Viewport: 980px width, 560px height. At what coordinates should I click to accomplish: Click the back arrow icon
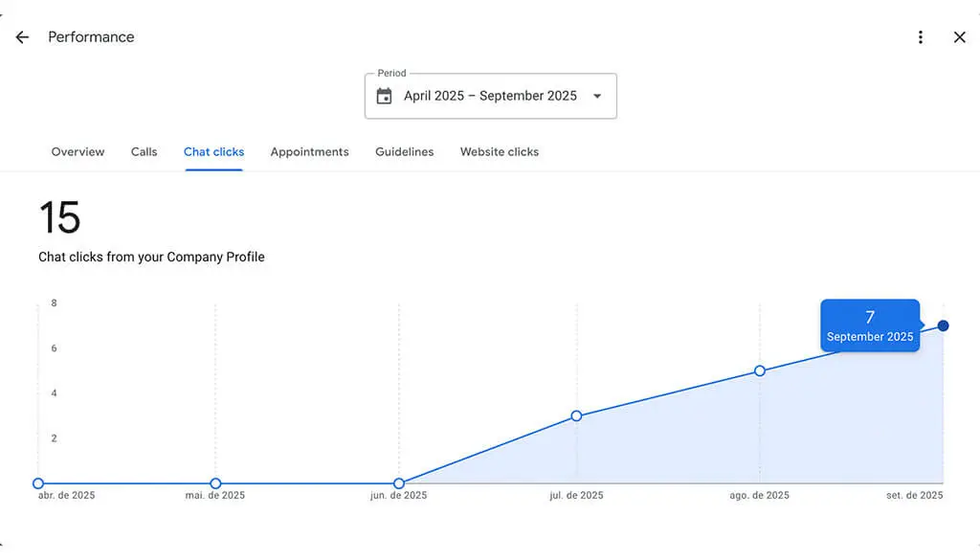21,37
